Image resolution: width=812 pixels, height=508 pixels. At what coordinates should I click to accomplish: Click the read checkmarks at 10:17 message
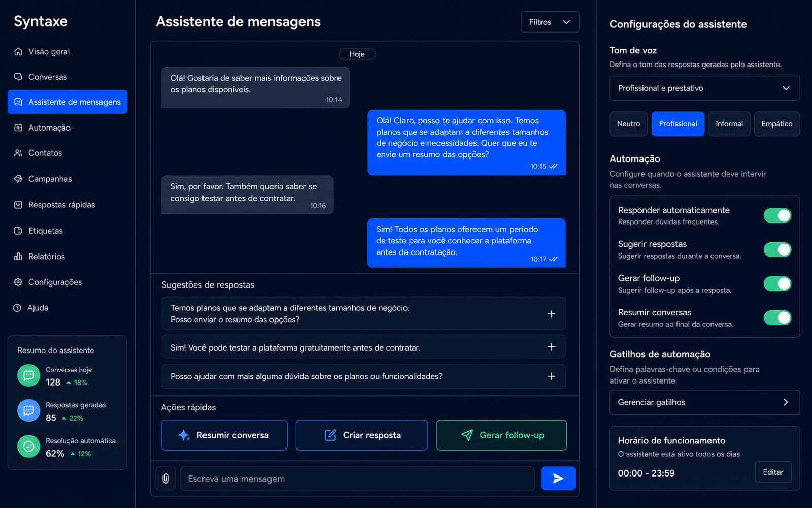tap(553, 259)
